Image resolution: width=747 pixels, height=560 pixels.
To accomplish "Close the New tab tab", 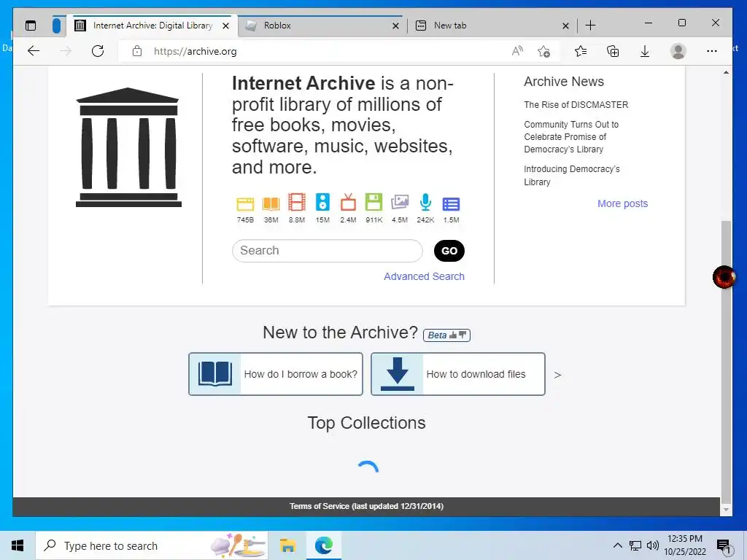I will pos(565,26).
